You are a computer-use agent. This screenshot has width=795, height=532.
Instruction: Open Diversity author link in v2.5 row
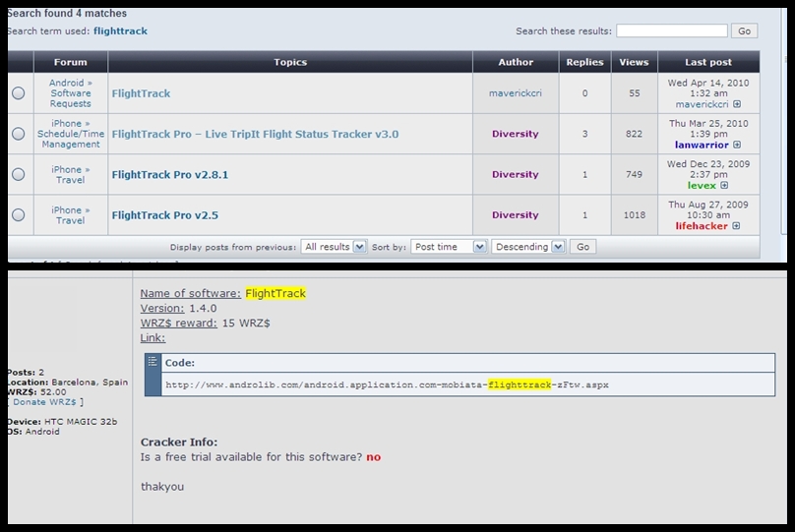[516, 214]
